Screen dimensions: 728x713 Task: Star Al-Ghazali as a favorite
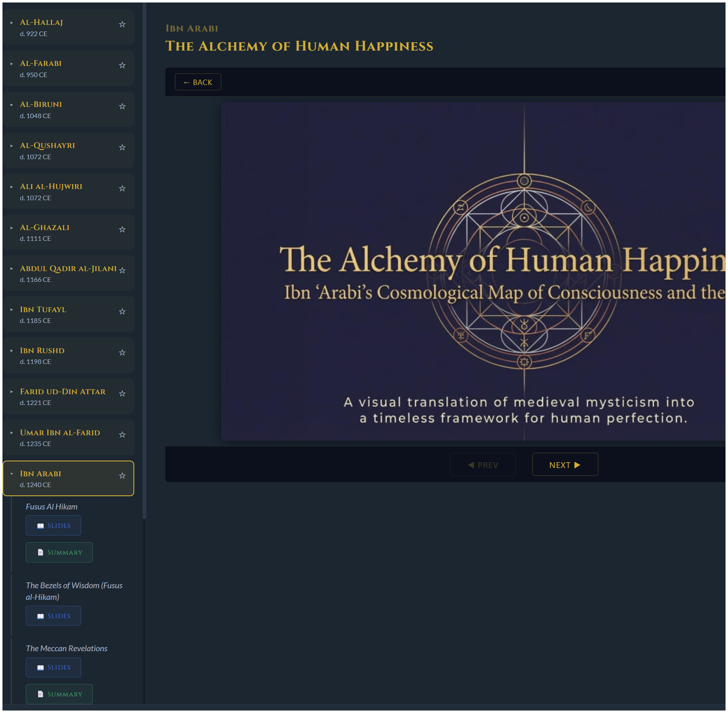[122, 229]
